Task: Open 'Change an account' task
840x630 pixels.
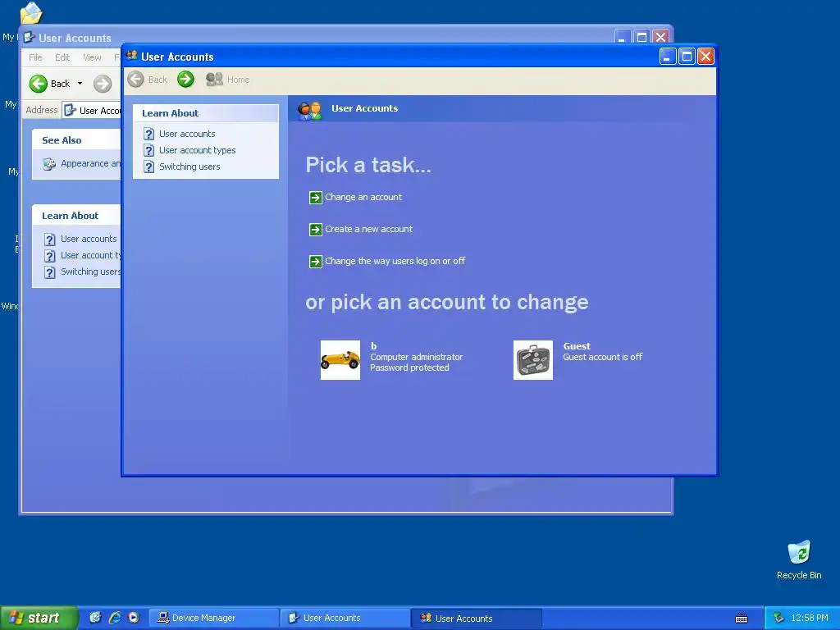Action: (363, 197)
